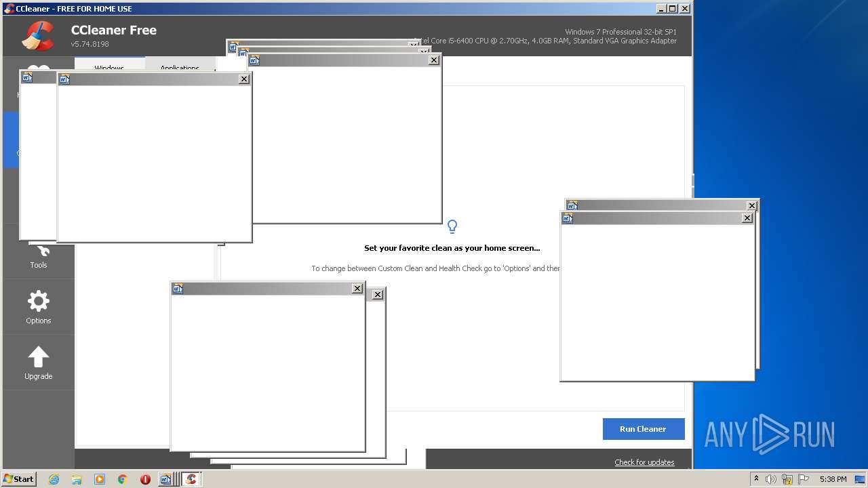Viewport: 868px width, 488px height.
Task: Click the Upgrade arrow icon
Action: pyautogui.click(x=39, y=357)
